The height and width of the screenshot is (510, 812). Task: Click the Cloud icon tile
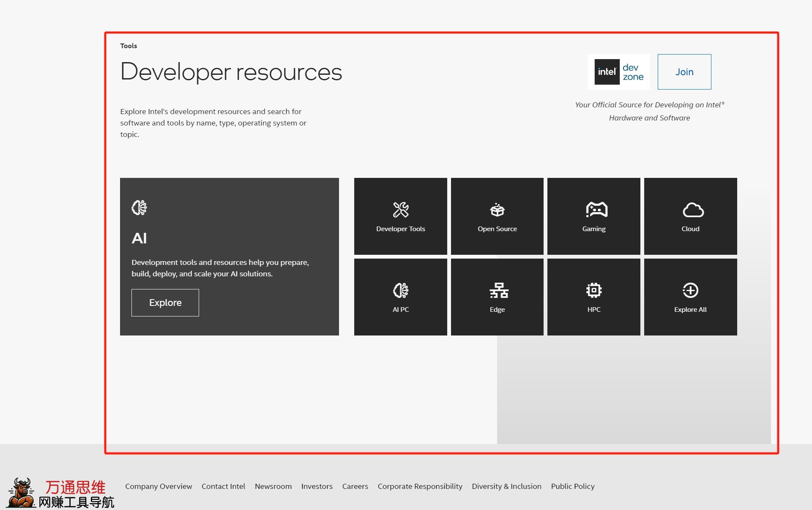[690, 216]
